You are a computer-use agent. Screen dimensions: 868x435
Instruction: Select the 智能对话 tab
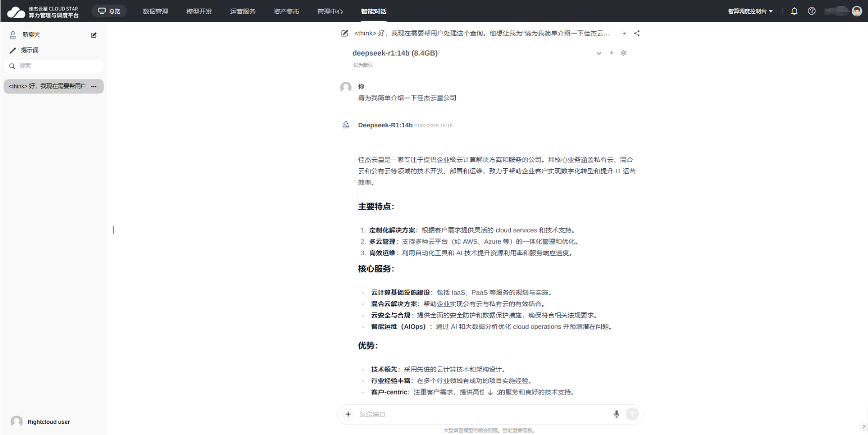374,11
